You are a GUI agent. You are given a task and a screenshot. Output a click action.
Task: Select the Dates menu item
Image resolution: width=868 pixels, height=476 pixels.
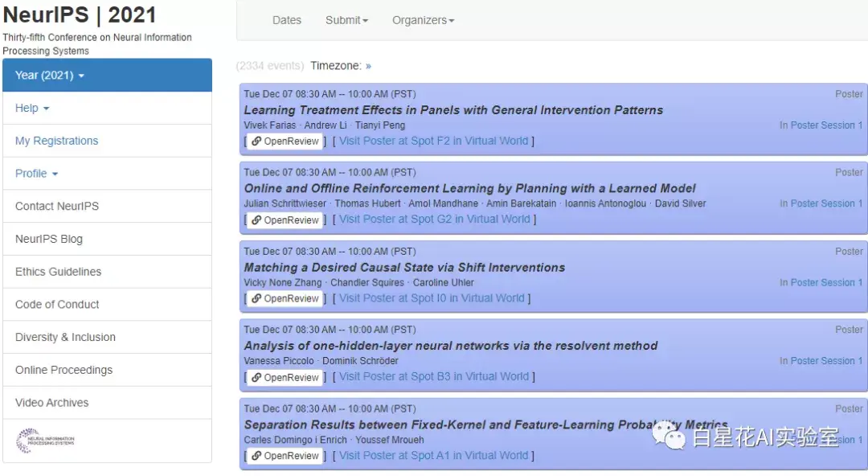tap(287, 20)
